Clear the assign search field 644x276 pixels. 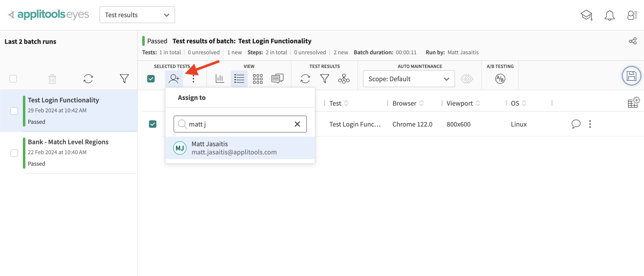(297, 124)
